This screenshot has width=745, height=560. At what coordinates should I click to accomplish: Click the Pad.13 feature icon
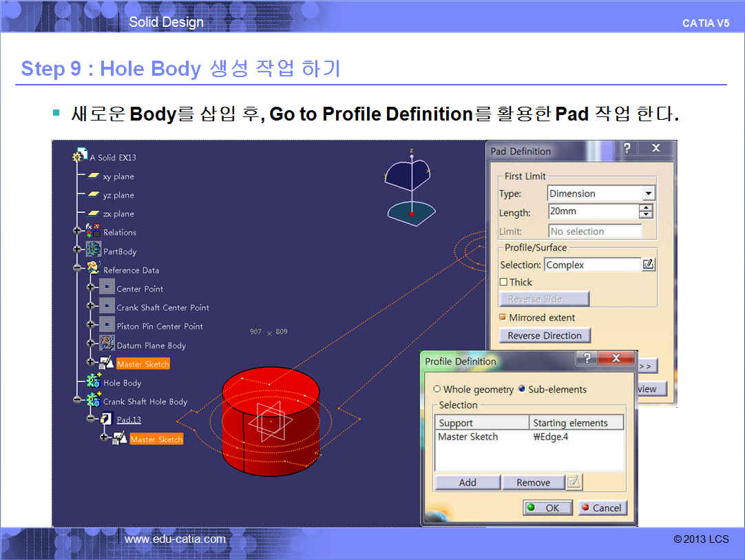coord(107,419)
